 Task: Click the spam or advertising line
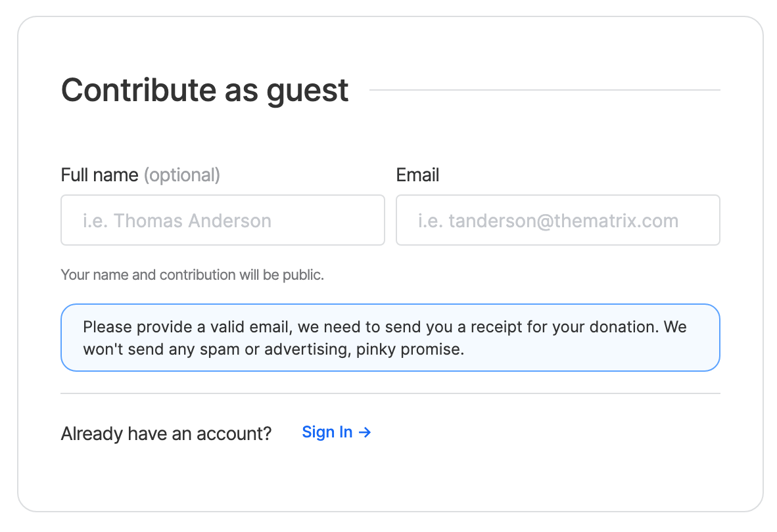(273, 349)
